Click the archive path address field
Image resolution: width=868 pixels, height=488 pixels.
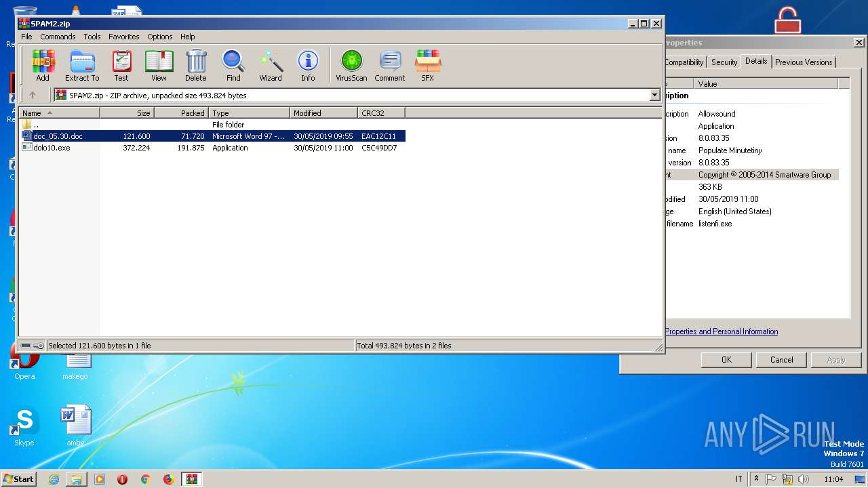click(x=351, y=96)
